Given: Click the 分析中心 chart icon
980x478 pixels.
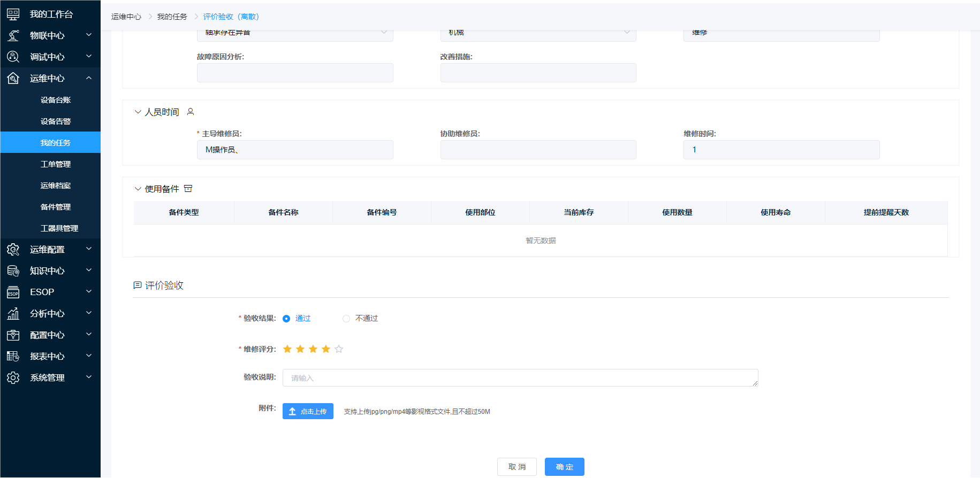Looking at the screenshot, I should pyautogui.click(x=13, y=314).
